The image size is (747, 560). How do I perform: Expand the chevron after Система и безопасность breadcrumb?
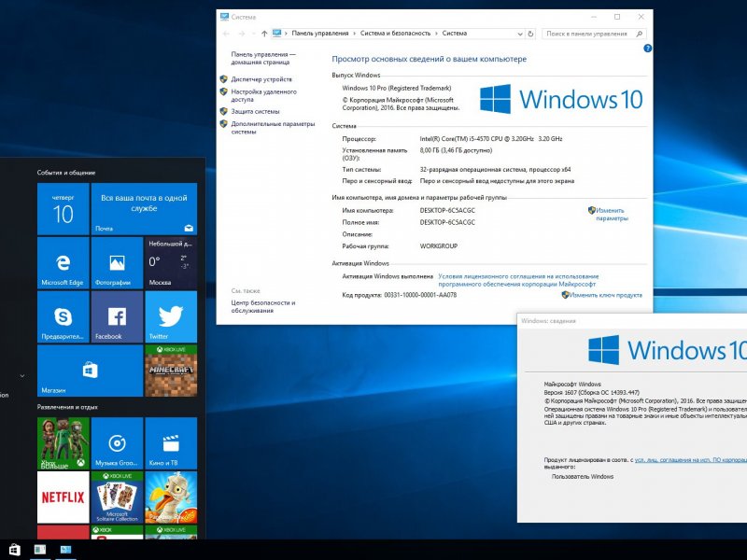coord(436,34)
